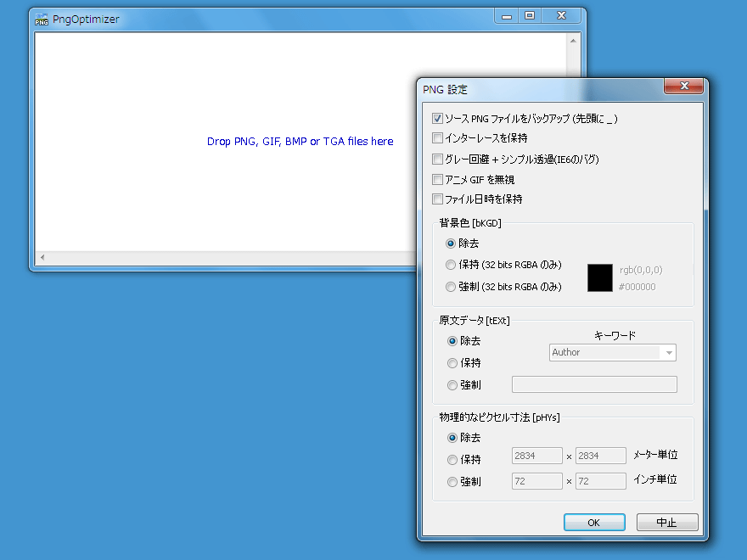
Task: Maximize the PngOptimizer window
Action: (530, 16)
